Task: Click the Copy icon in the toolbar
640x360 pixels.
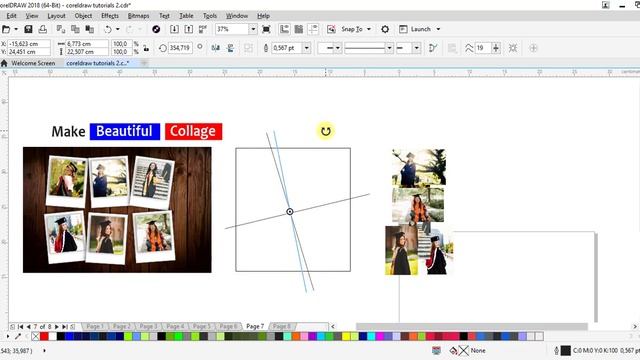Action: [75, 29]
